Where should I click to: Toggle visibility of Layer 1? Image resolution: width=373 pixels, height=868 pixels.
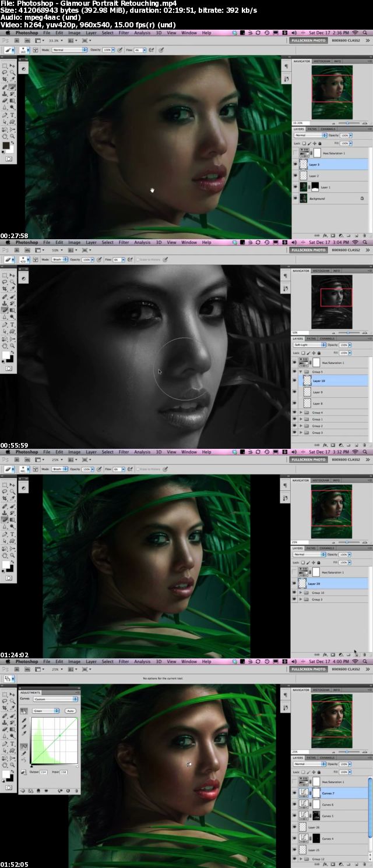click(x=295, y=187)
